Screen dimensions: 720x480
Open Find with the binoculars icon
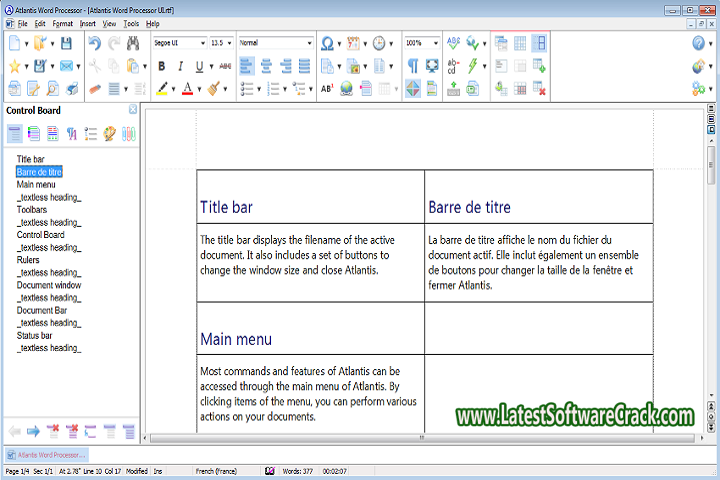[x=133, y=43]
